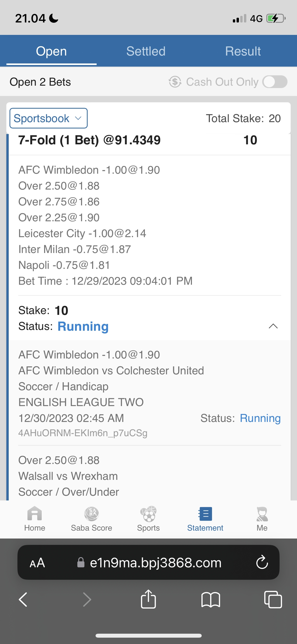Tap the Safari reload page icon
This screenshot has width=297, height=644.
click(x=262, y=562)
